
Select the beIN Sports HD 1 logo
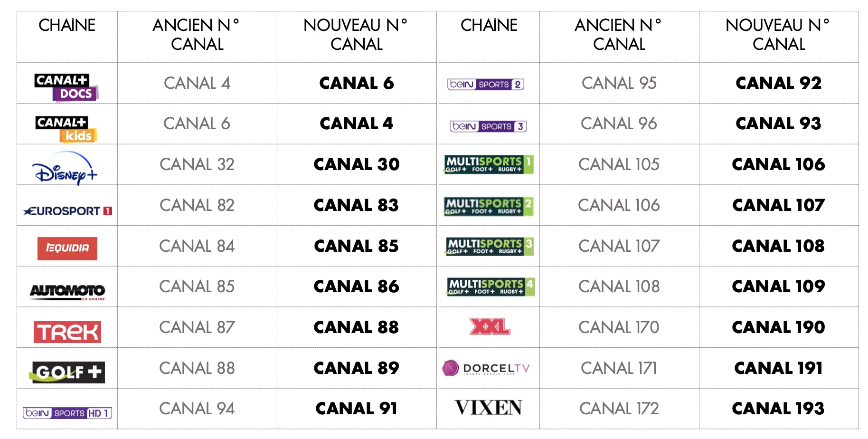point(67,413)
